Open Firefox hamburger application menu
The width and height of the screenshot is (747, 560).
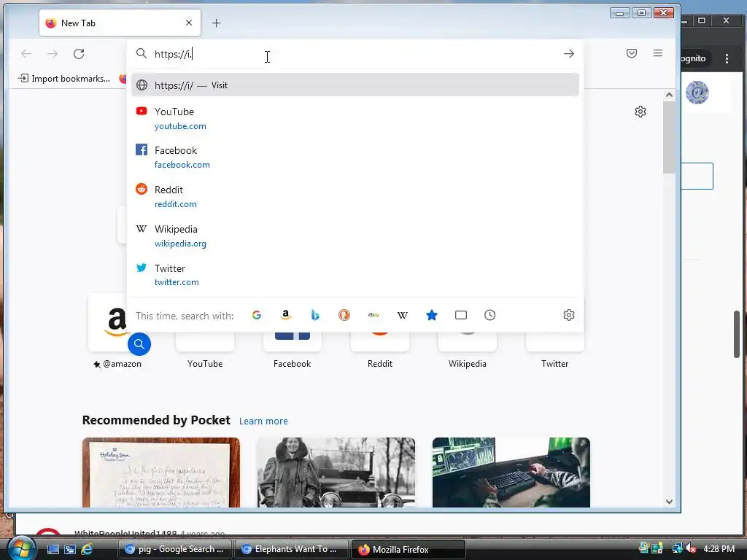[x=658, y=53]
